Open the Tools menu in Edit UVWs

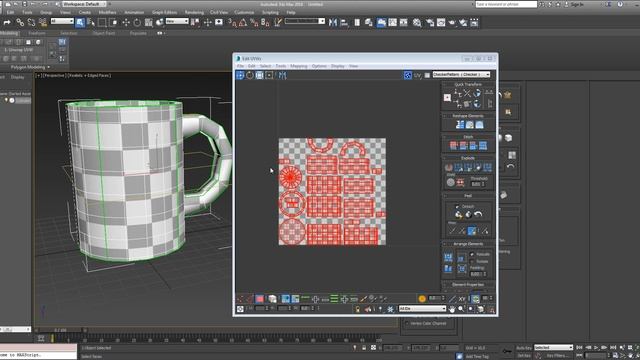(281, 66)
